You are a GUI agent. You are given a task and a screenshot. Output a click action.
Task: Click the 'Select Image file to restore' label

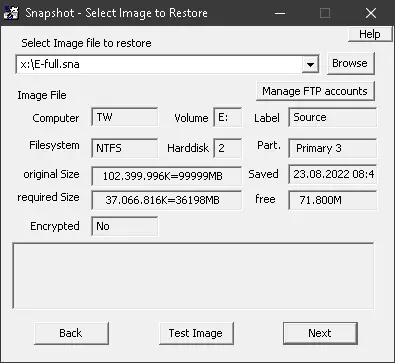(86, 43)
